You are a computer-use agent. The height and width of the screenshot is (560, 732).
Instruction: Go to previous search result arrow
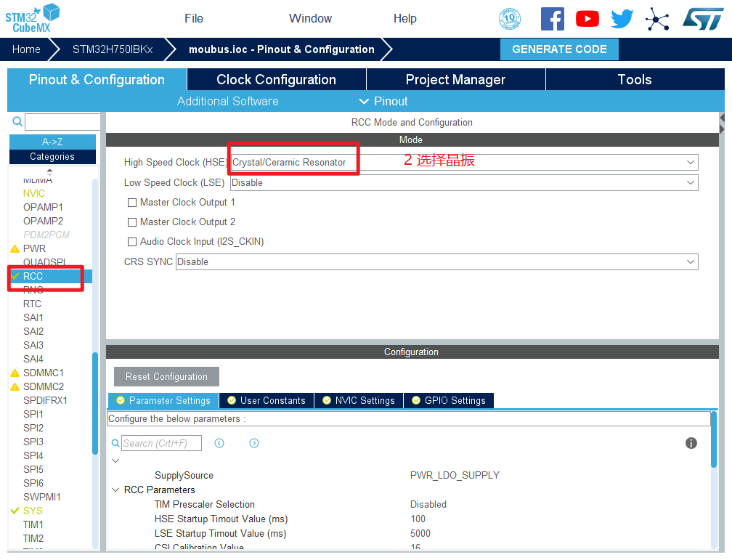pos(219,443)
